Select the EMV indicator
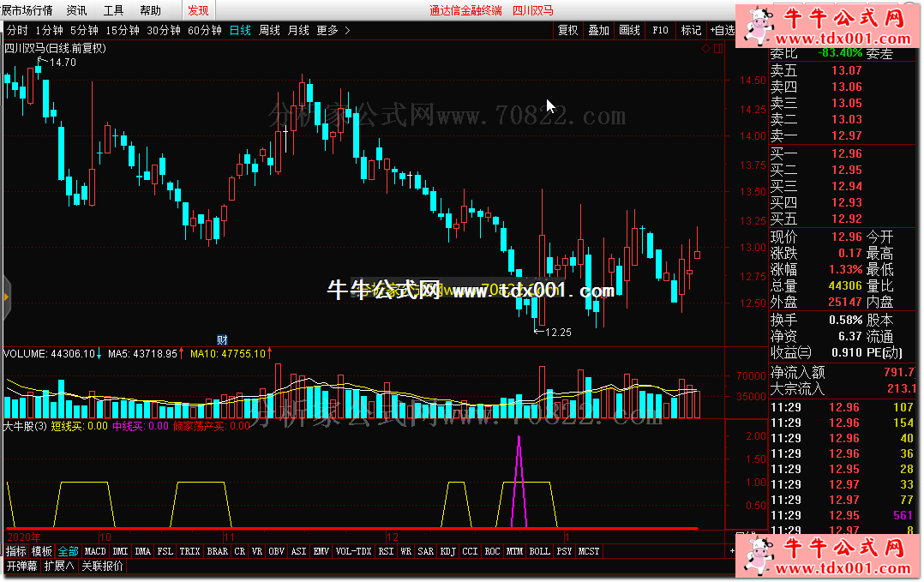The height and width of the screenshot is (582, 924). coord(321,551)
